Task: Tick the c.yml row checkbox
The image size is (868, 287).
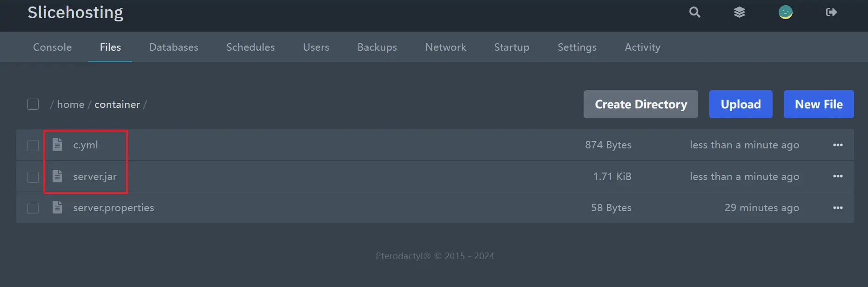Action: pos(33,145)
